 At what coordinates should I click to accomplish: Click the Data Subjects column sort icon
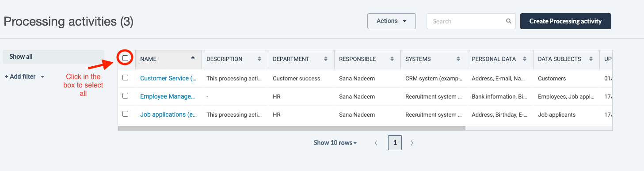(591, 59)
